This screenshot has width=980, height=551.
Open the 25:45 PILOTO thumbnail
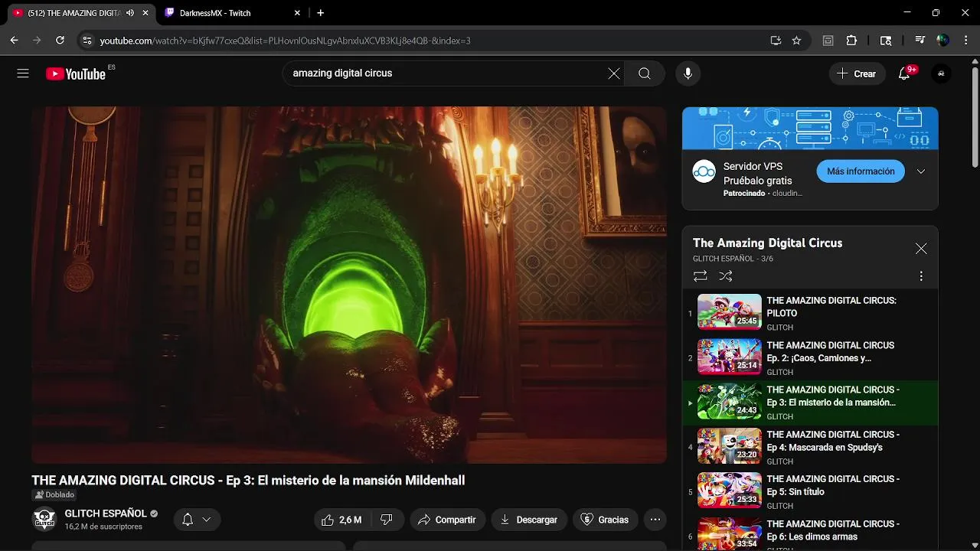point(730,312)
